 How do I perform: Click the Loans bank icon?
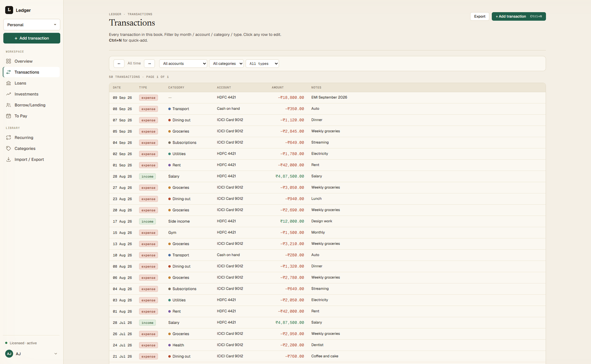coord(9,83)
